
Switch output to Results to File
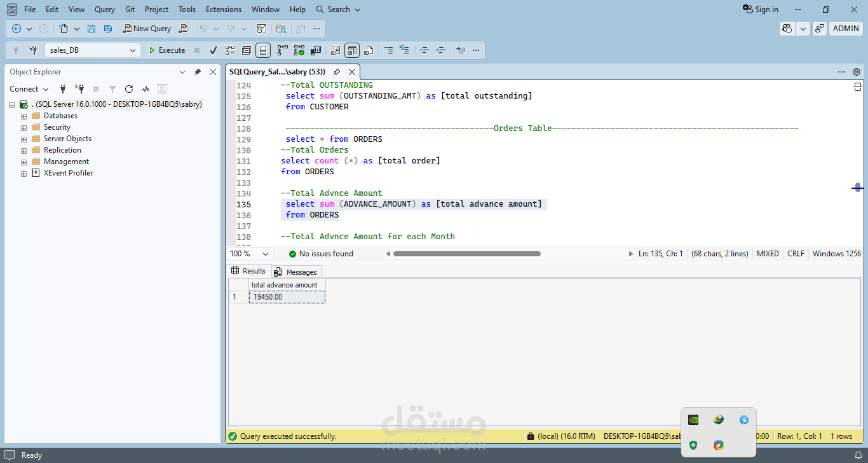[x=369, y=50]
